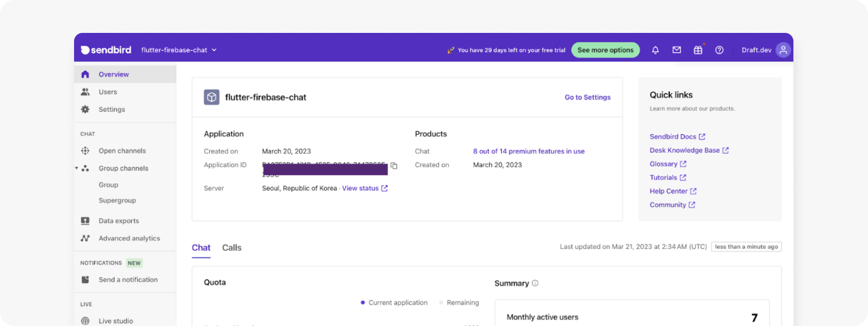Open the Tutorials quick link
Viewport: 868px width, 326px height.
click(668, 178)
